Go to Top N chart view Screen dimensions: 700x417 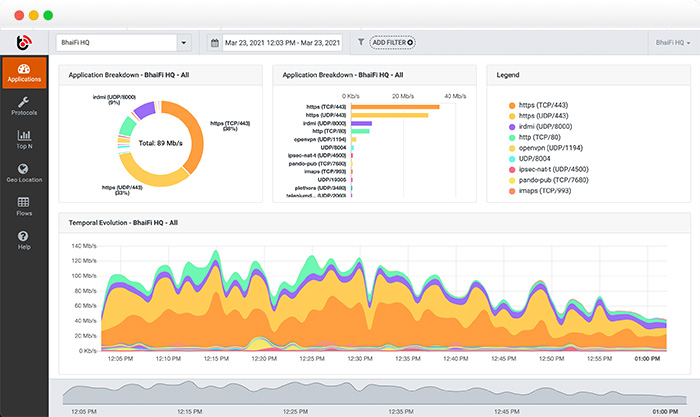(22, 140)
